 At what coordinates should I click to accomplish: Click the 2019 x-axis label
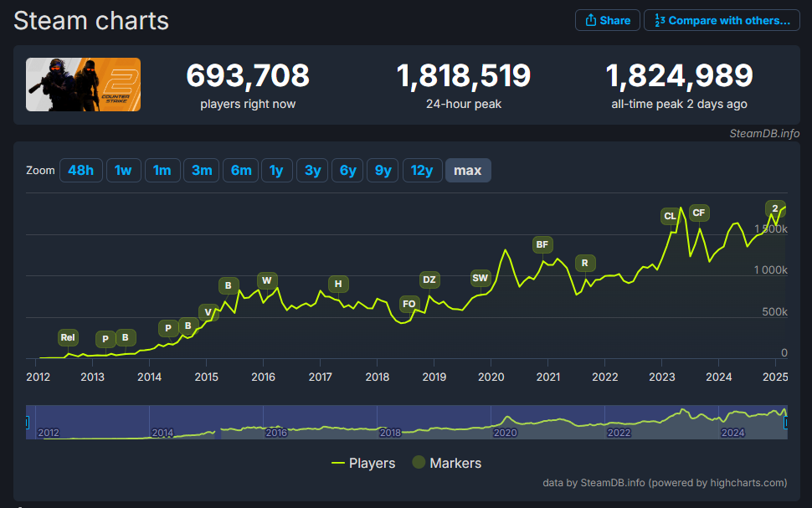pos(434,377)
